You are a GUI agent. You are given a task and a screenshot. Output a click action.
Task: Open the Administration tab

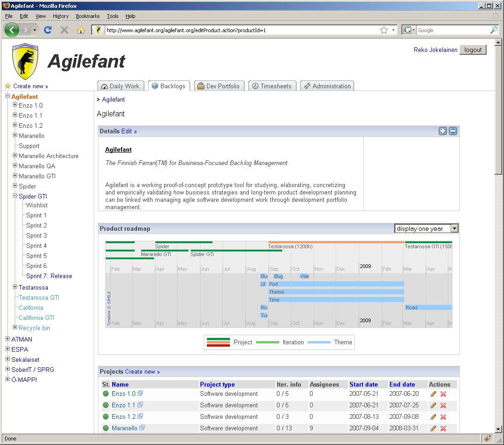[327, 86]
